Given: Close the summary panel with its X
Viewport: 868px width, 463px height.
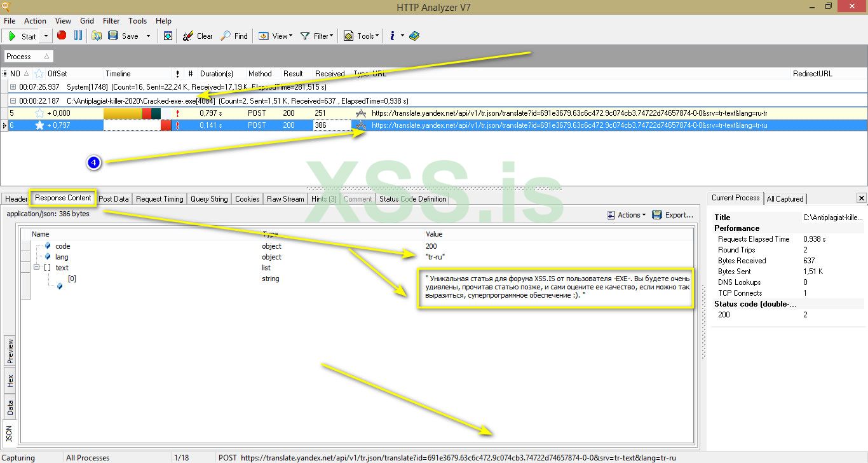Looking at the screenshot, I should click(x=861, y=198).
